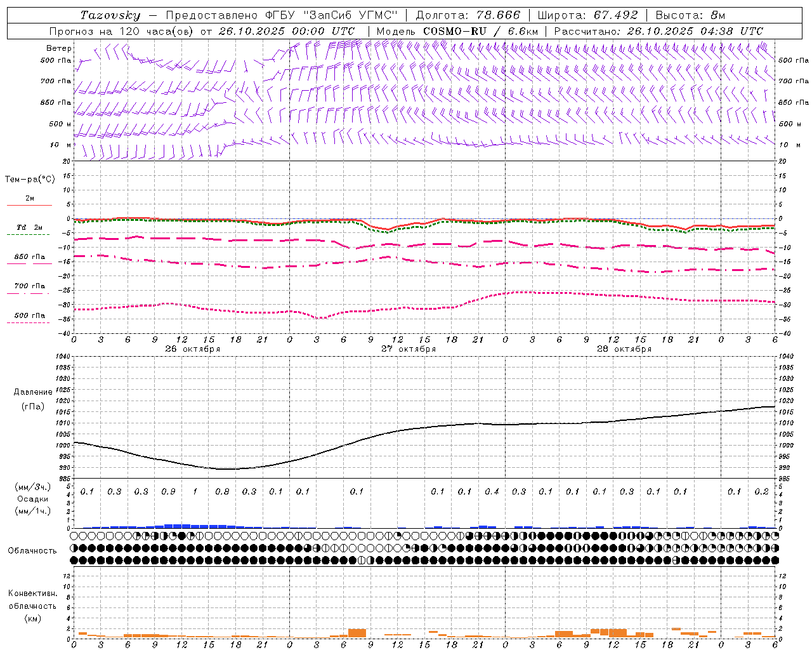Image resolution: width=812 pixels, height=650 pixels.
Task: Select the Прогноз на 120 часа(ов) text
Action: pos(122,31)
